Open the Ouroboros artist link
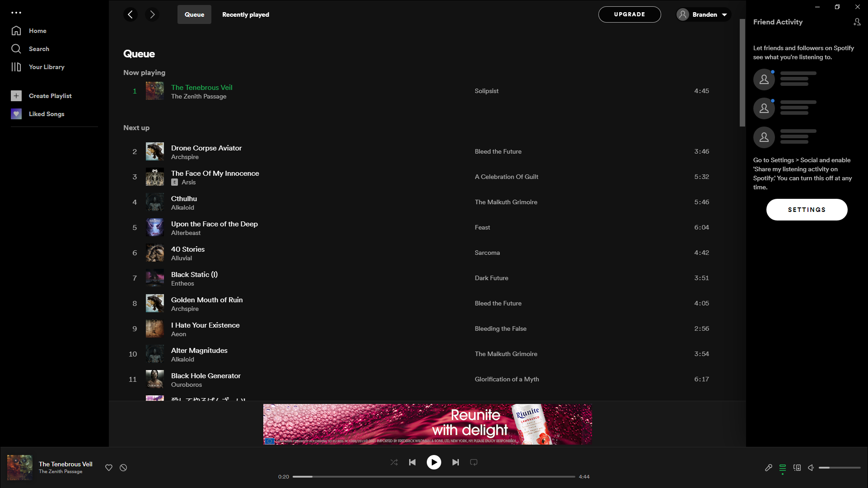The image size is (868, 488). 187,385
